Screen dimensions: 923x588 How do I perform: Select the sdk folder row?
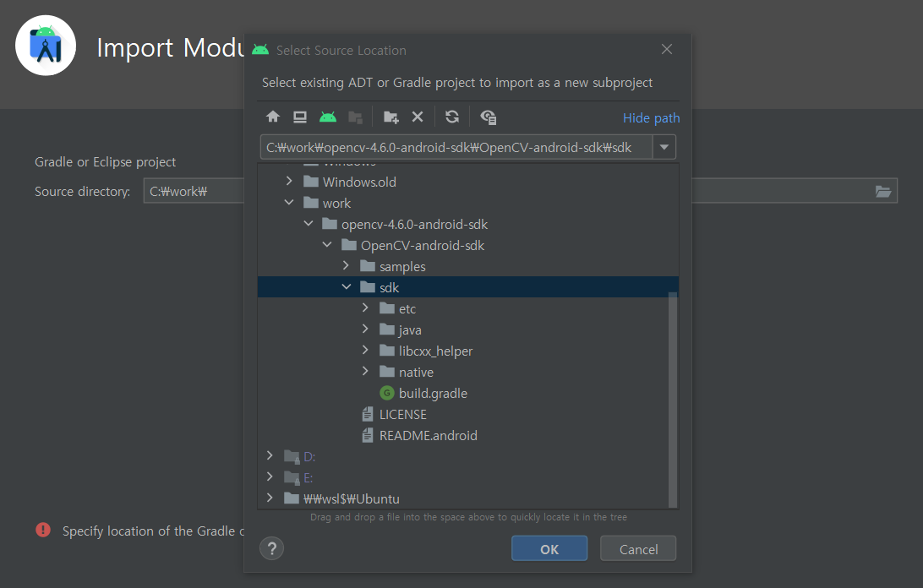pos(468,287)
